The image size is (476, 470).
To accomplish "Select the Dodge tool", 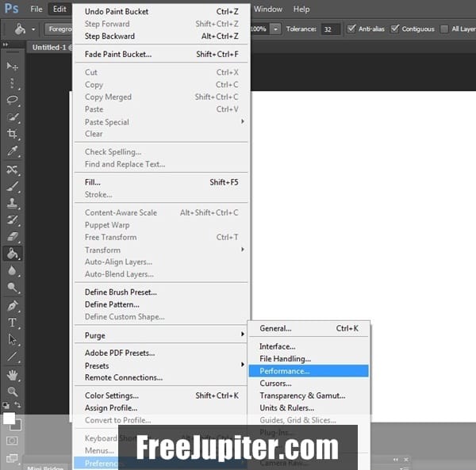I will (12, 287).
